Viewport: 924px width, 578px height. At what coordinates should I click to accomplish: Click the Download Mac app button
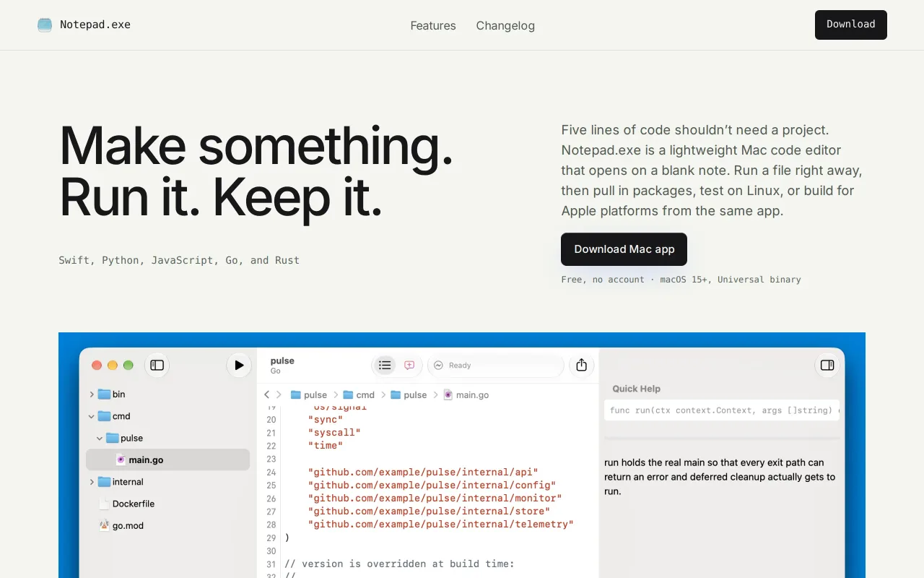[x=624, y=249]
